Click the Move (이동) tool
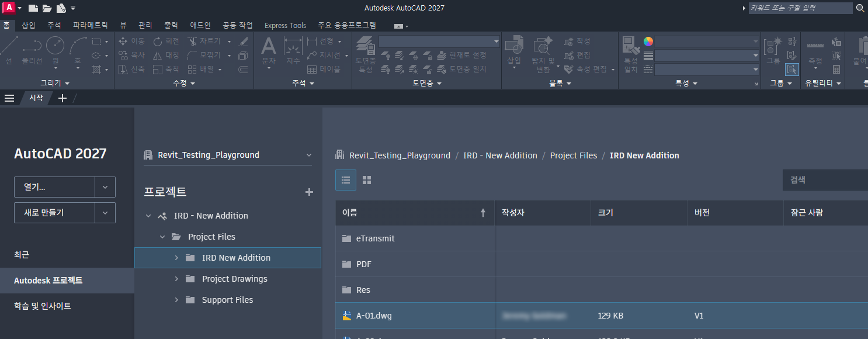Image resolution: width=868 pixels, height=339 pixels. (x=131, y=41)
